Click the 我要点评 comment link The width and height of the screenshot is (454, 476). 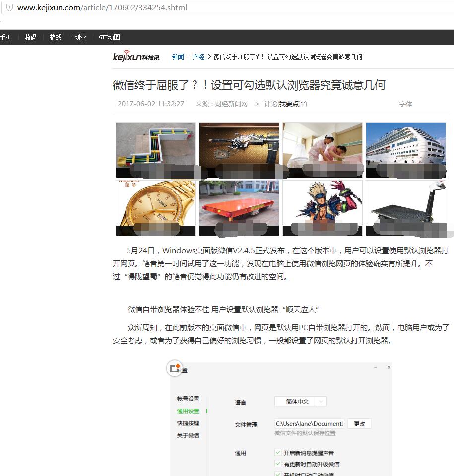click(x=292, y=104)
